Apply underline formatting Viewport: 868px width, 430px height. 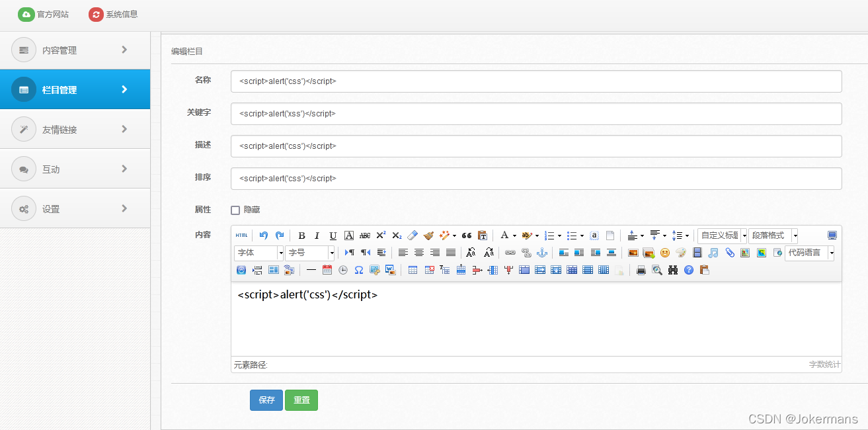333,236
